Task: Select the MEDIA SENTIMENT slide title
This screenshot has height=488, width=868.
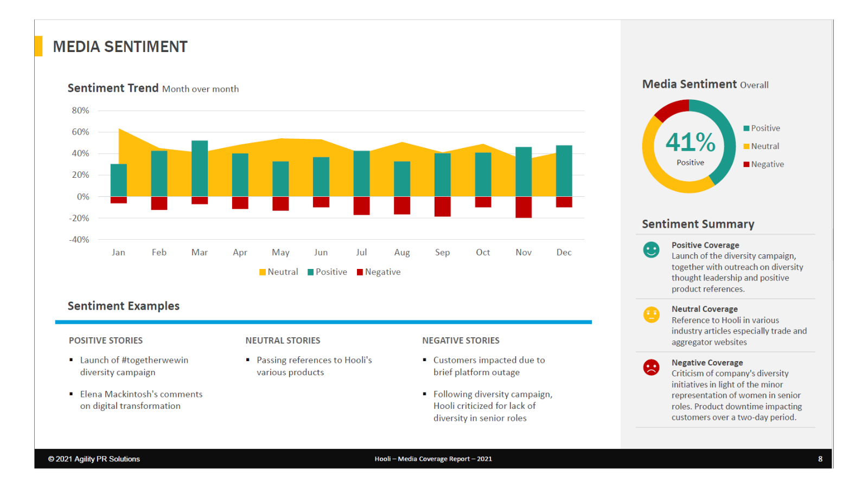Action: [120, 47]
